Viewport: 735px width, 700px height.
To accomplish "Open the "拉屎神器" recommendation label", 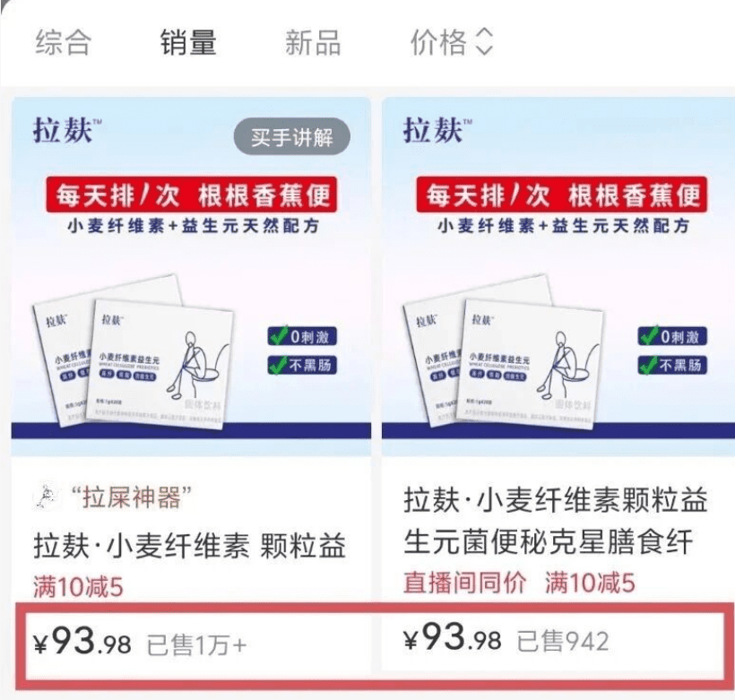I will pos(131,497).
